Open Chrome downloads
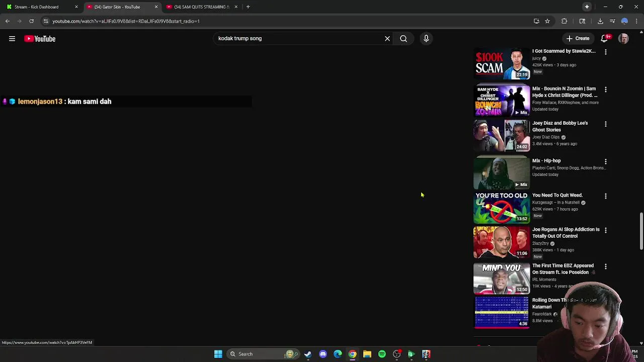 pyautogui.click(x=600, y=21)
